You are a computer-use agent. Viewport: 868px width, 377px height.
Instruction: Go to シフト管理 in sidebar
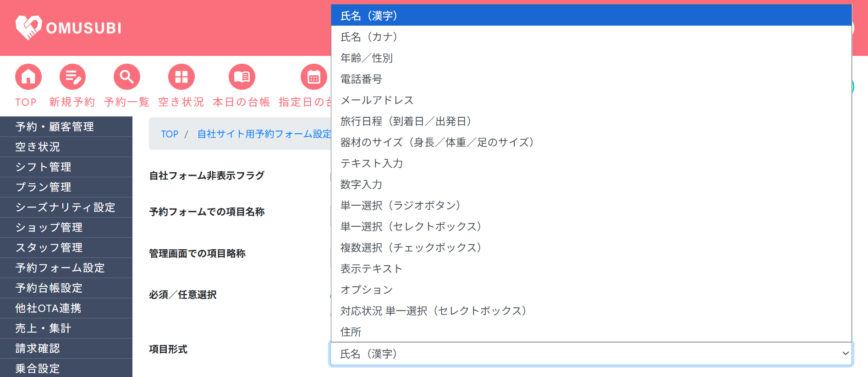point(44,167)
